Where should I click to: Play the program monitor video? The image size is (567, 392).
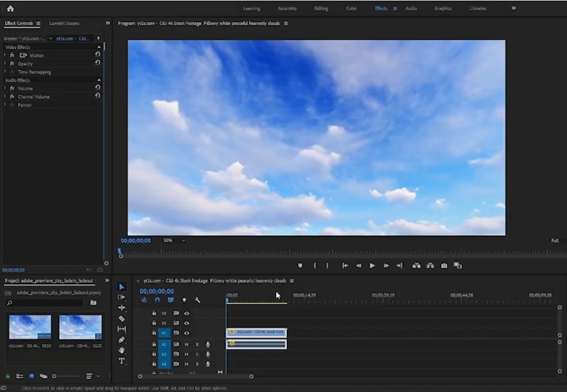pos(372,265)
